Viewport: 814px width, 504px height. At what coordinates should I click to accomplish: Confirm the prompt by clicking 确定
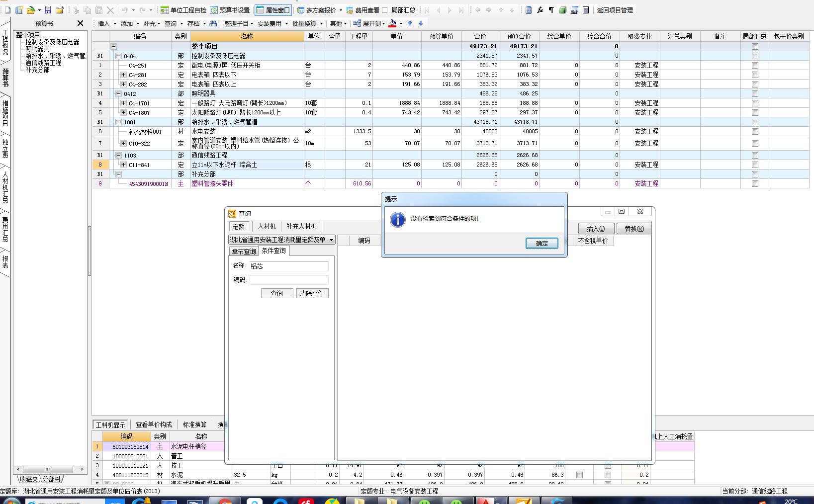542,243
